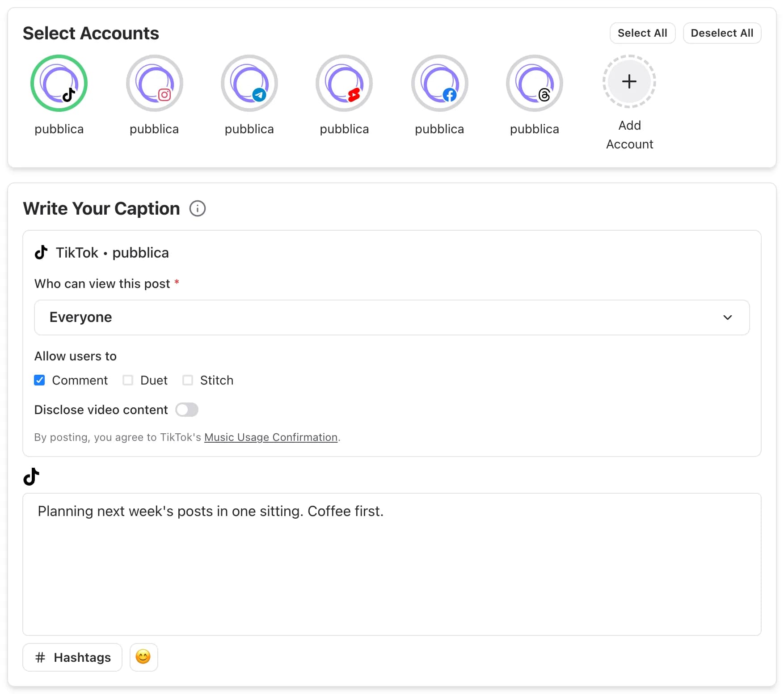Click 'Write Your Caption' heading
Viewport: 784px width, 694px height.
click(101, 208)
